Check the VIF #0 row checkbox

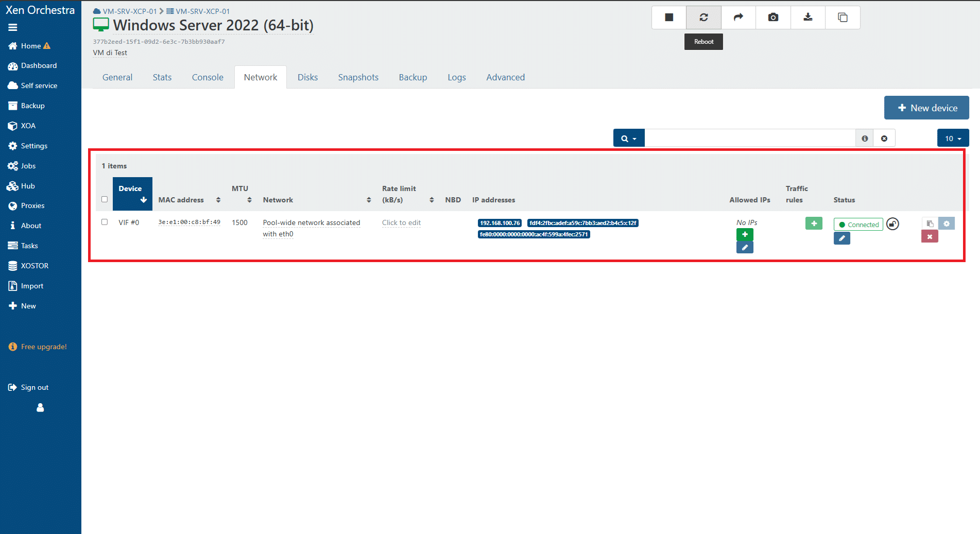105,222
